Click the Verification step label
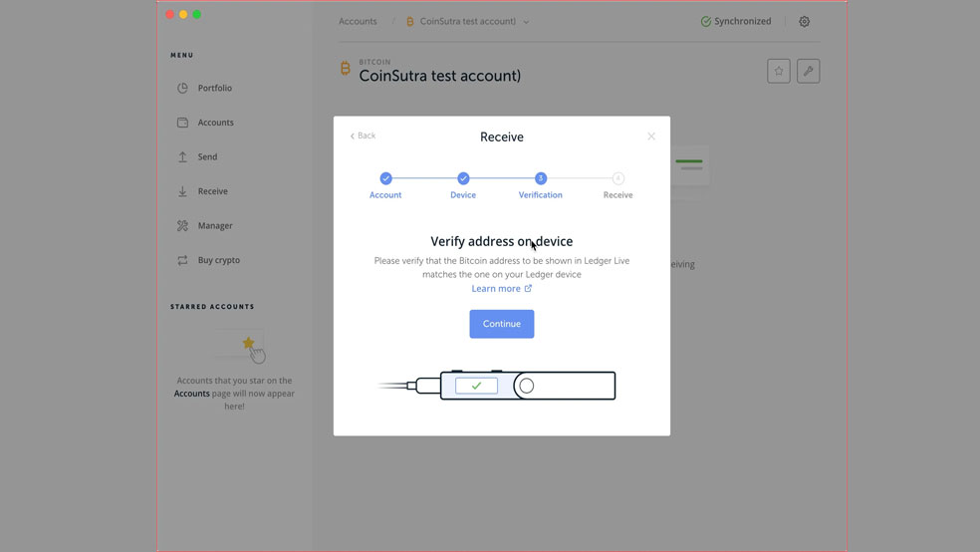The height and width of the screenshot is (552, 980). (x=541, y=195)
